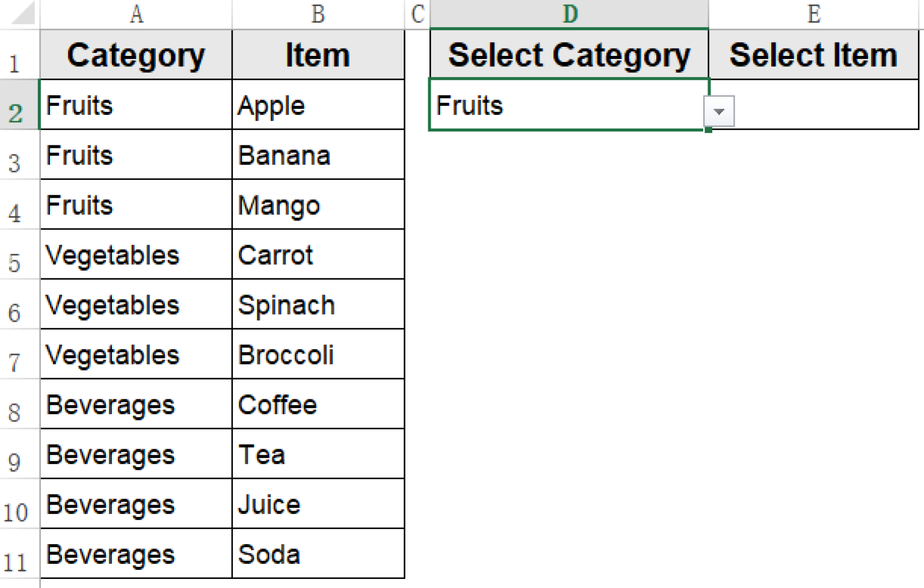Image resolution: width=924 pixels, height=588 pixels.
Task: Click the Select Item header cell
Action: pyautogui.click(x=813, y=54)
